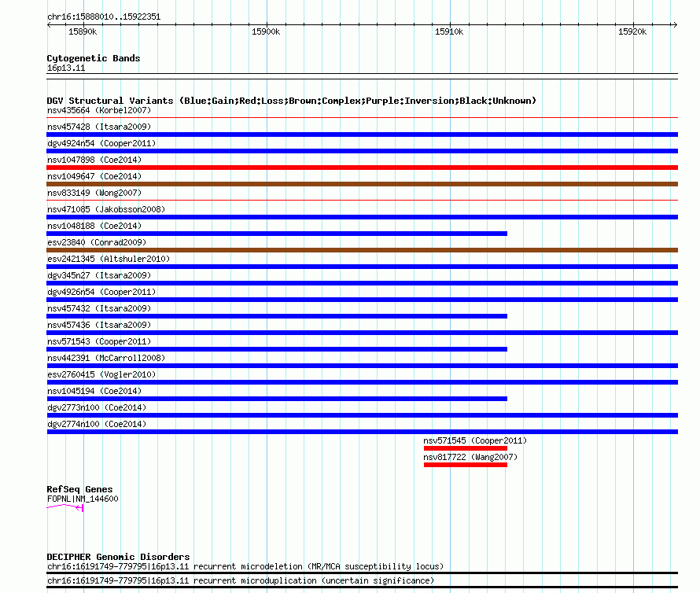Click the nsv1049647 (Coe2014) label

click(x=94, y=176)
